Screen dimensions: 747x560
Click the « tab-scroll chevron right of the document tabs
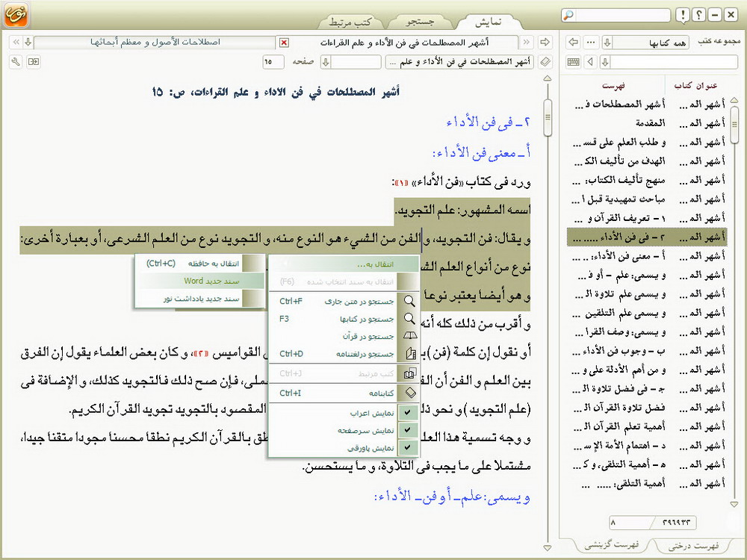coord(527,43)
